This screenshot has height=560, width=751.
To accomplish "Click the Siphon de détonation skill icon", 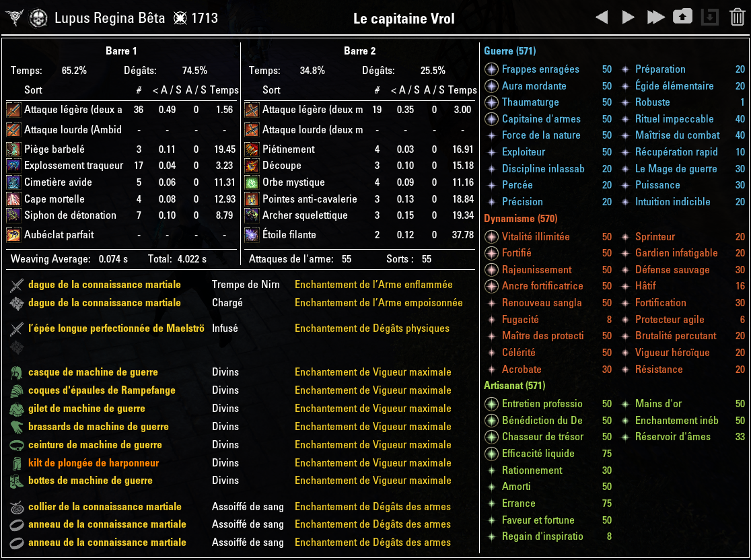I will click(x=13, y=215).
